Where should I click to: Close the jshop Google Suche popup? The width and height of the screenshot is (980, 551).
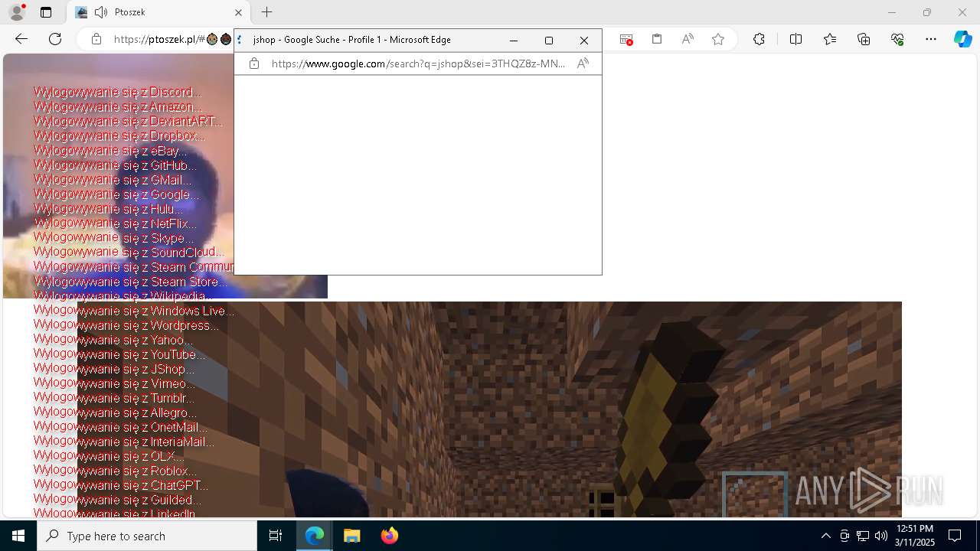tap(584, 40)
